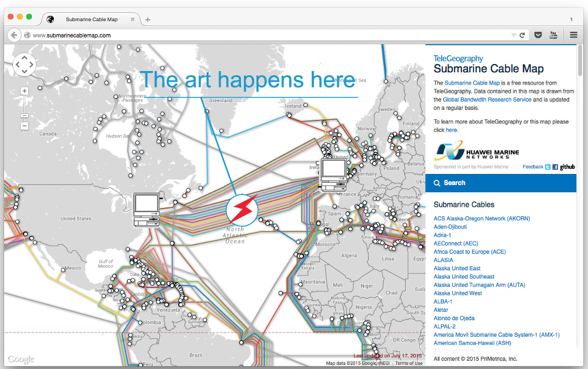The height and width of the screenshot is (369, 588).
Task: Open the browser hamburger menu
Action: (x=573, y=35)
